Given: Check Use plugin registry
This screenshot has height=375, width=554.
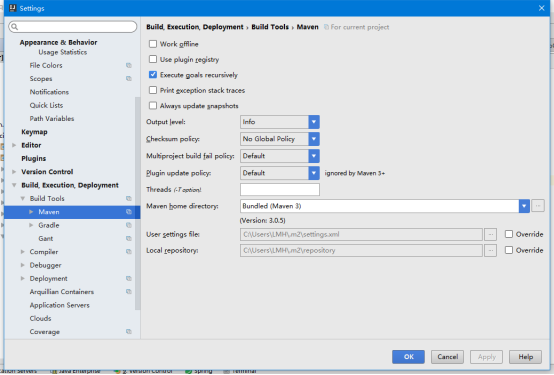Looking at the screenshot, I should (x=153, y=59).
